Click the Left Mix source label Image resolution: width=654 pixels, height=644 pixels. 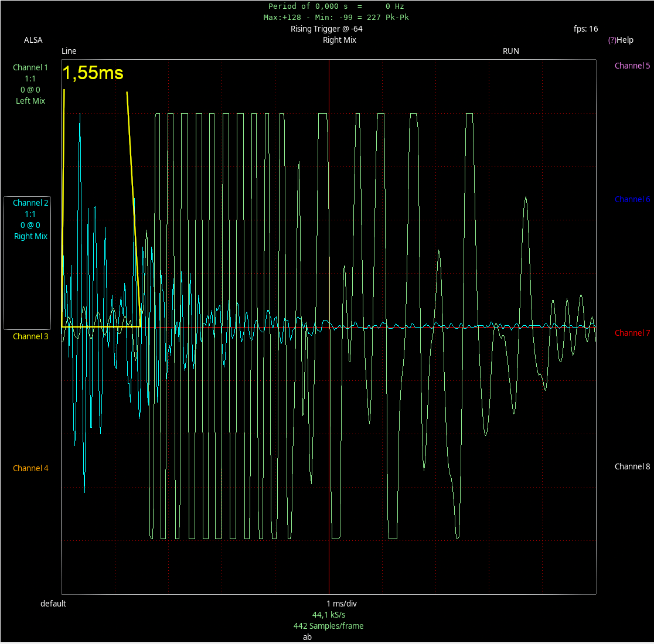pyautogui.click(x=30, y=101)
